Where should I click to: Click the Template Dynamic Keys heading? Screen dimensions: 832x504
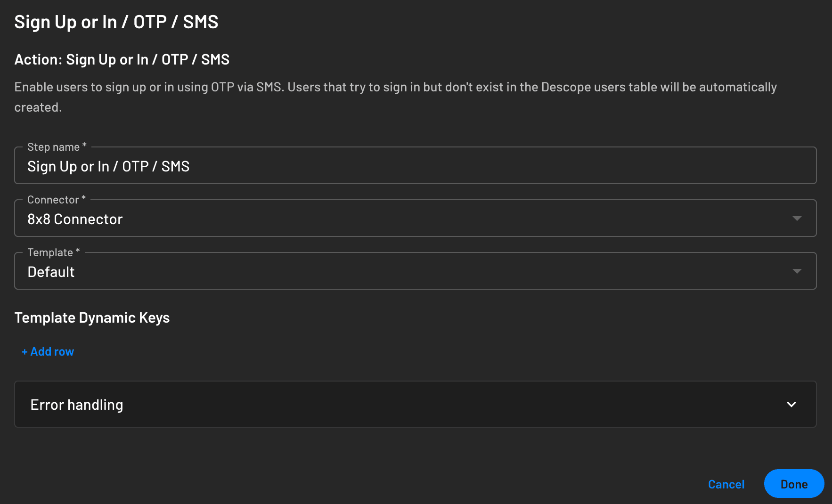(92, 317)
